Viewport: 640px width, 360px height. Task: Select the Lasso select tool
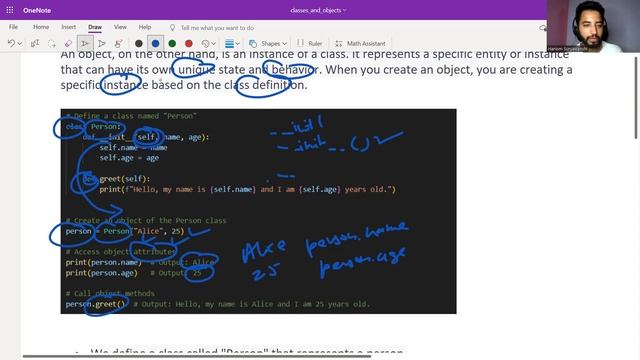point(51,43)
